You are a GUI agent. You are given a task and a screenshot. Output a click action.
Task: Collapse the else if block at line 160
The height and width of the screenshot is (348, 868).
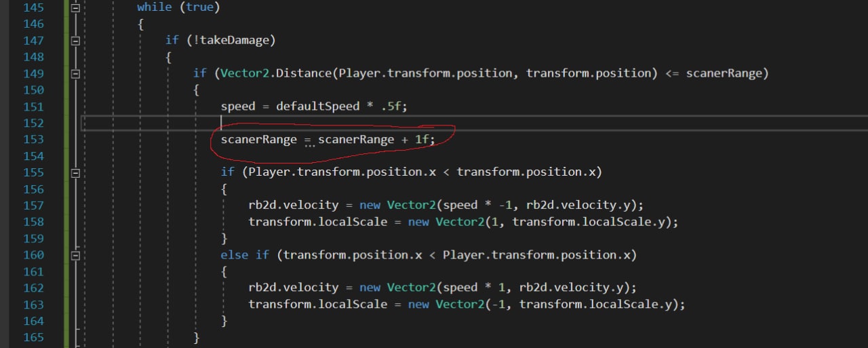75,256
